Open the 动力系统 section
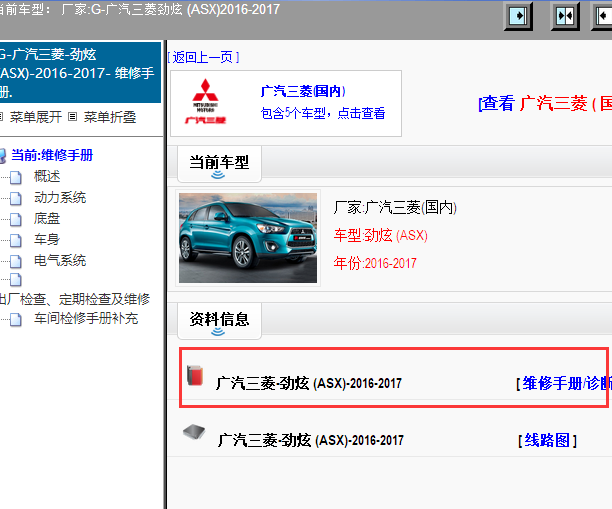Image resolution: width=612 pixels, height=509 pixels. (x=60, y=198)
